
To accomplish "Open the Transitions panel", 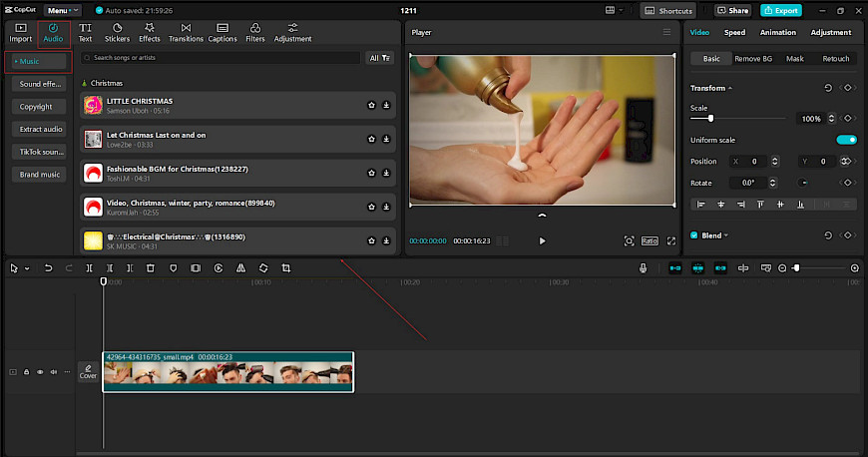I will tap(186, 33).
